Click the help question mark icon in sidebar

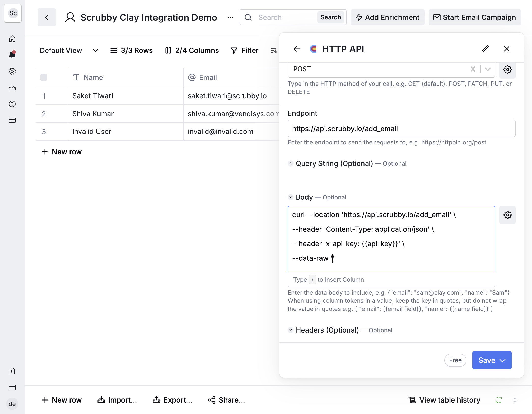12,104
